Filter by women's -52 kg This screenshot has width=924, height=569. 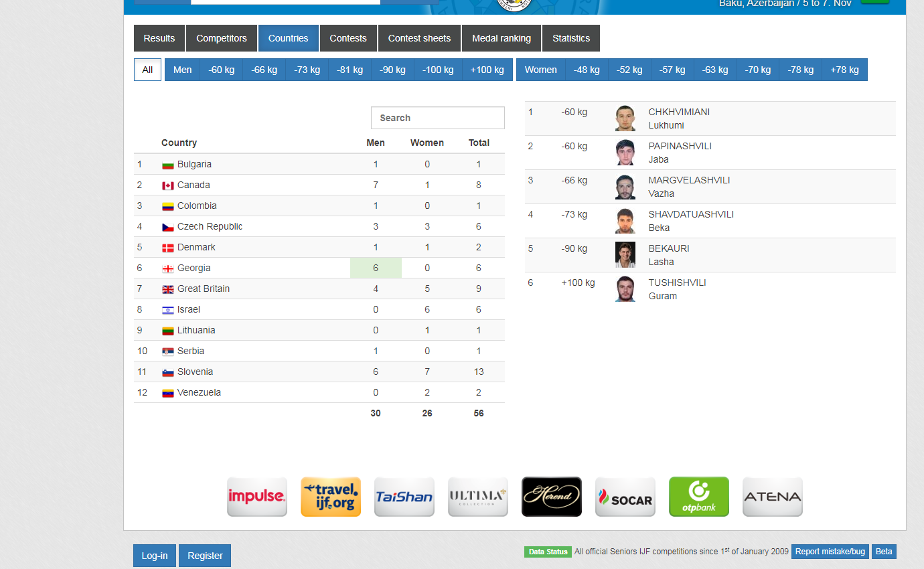(630, 70)
